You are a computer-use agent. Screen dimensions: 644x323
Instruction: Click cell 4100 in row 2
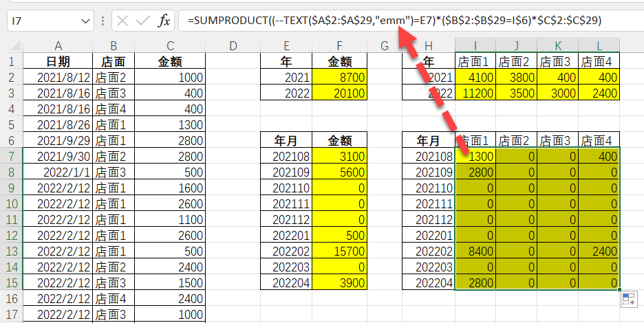(x=475, y=78)
